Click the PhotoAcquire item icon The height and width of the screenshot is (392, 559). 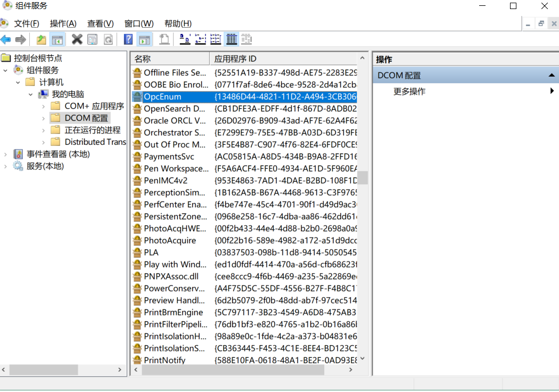pos(137,240)
